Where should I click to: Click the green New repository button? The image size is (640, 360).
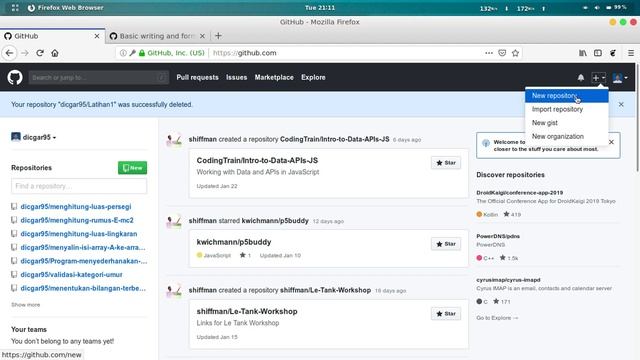(x=132, y=168)
